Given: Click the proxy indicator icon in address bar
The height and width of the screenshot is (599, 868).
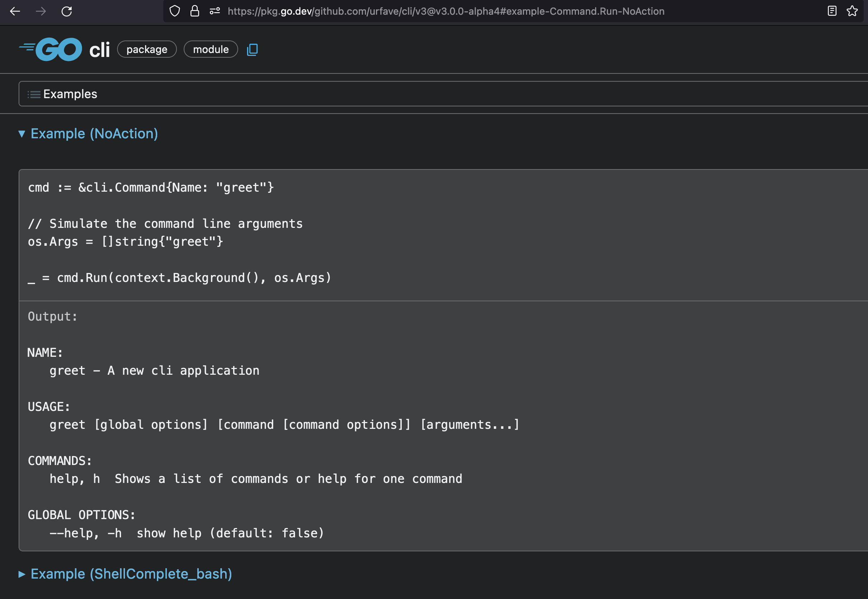Looking at the screenshot, I should click(214, 11).
